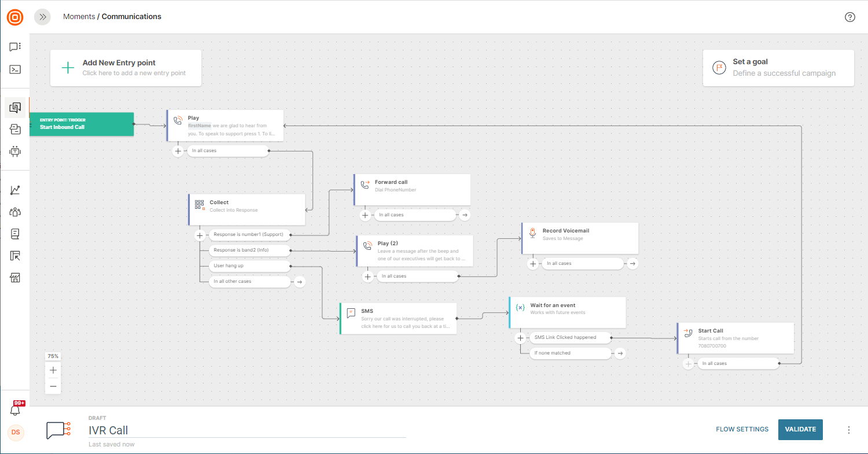Click the help question mark icon

(849, 17)
